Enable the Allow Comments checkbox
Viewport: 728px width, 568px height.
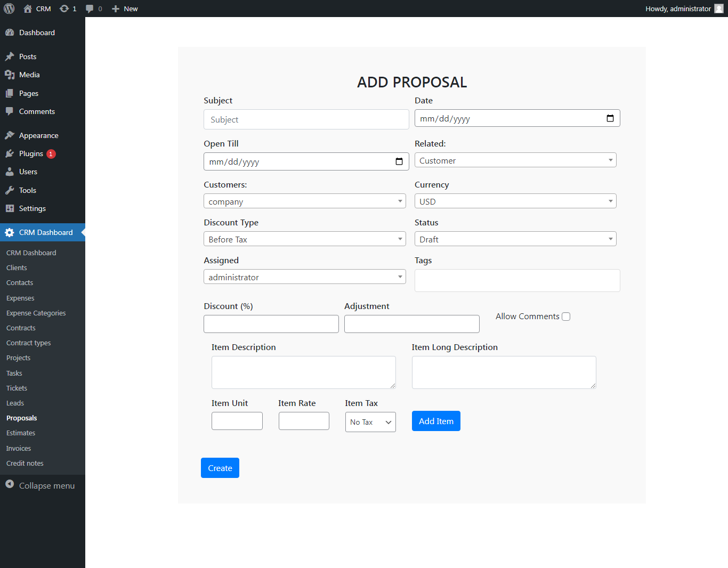(x=565, y=316)
